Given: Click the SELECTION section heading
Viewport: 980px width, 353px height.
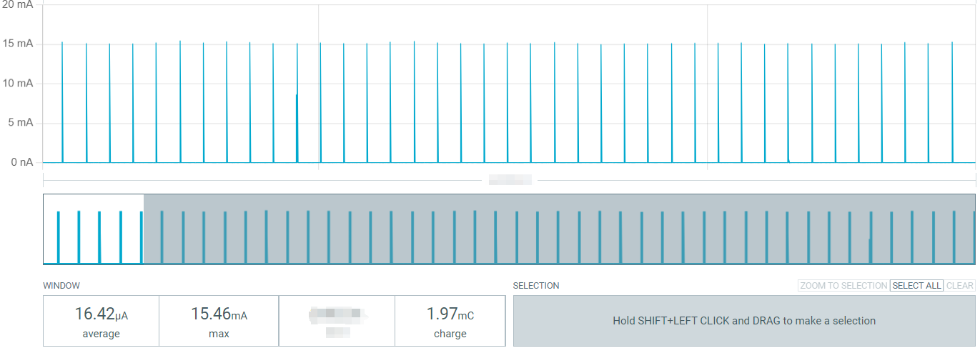Looking at the screenshot, I should tap(536, 286).
